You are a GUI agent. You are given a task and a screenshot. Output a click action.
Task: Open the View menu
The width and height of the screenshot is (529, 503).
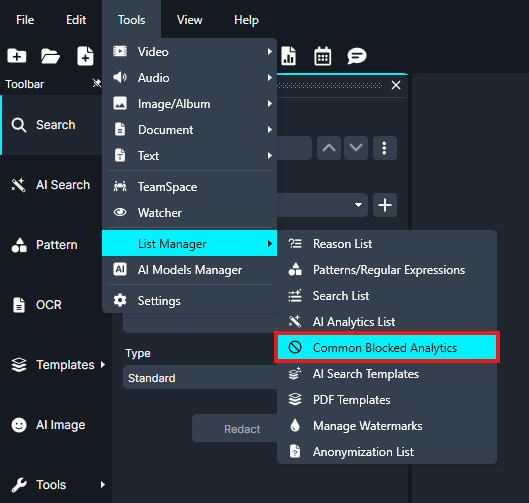190,20
